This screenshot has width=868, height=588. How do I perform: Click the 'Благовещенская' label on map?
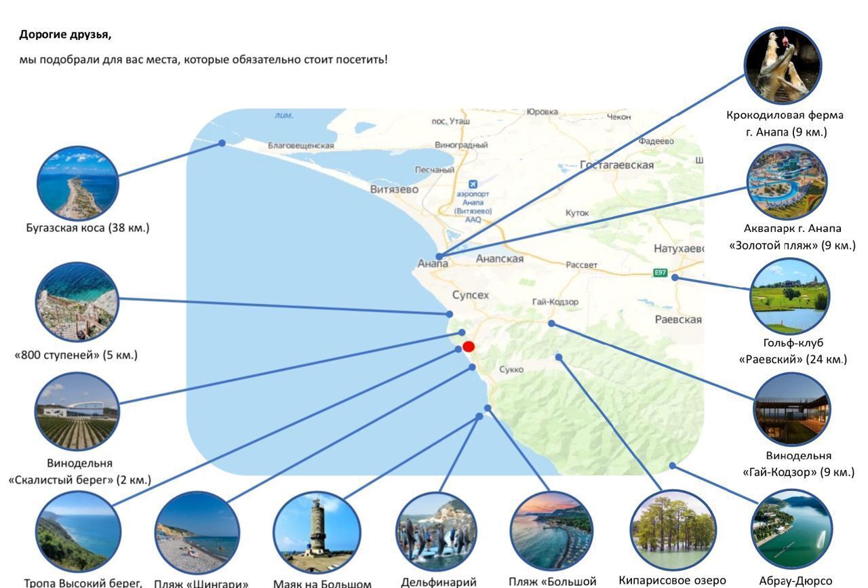301,146
